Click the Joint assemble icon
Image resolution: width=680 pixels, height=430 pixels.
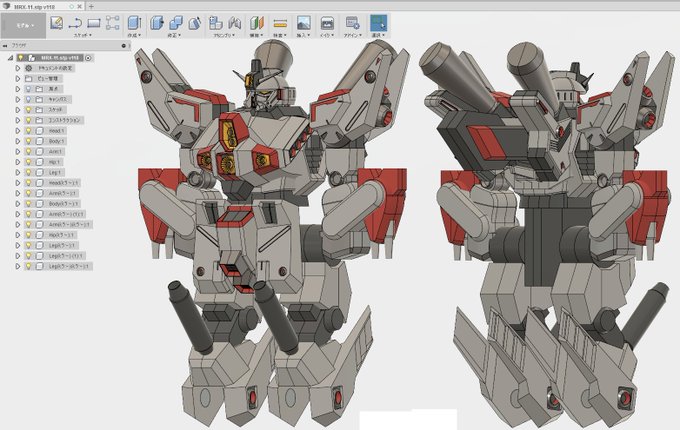pos(234,23)
